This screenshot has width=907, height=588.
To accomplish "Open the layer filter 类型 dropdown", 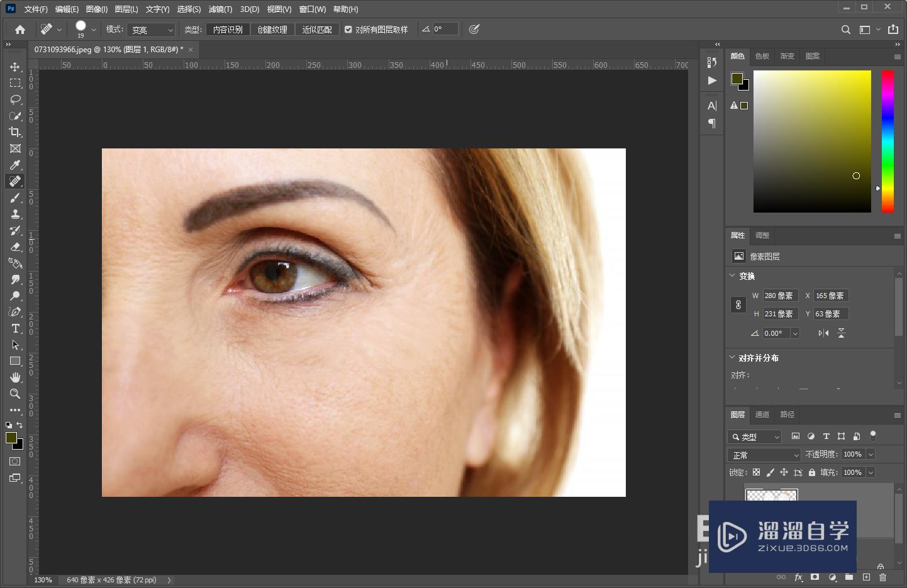I will (x=755, y=436).
